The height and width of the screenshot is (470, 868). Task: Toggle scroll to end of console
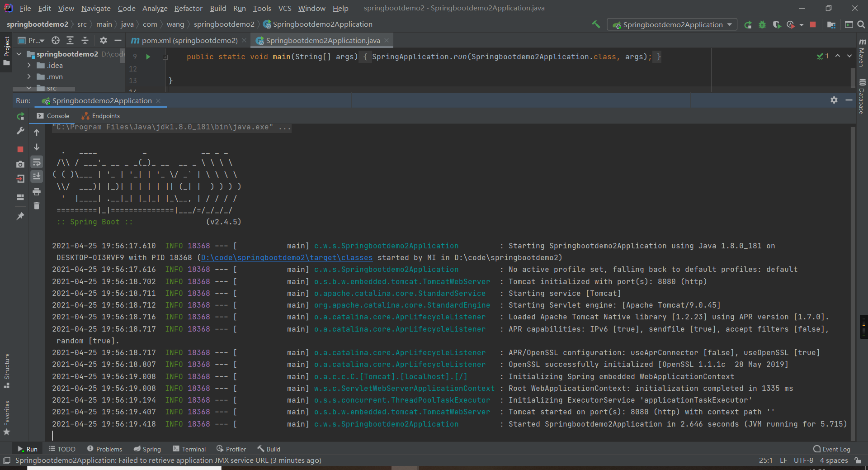point(37,176)
